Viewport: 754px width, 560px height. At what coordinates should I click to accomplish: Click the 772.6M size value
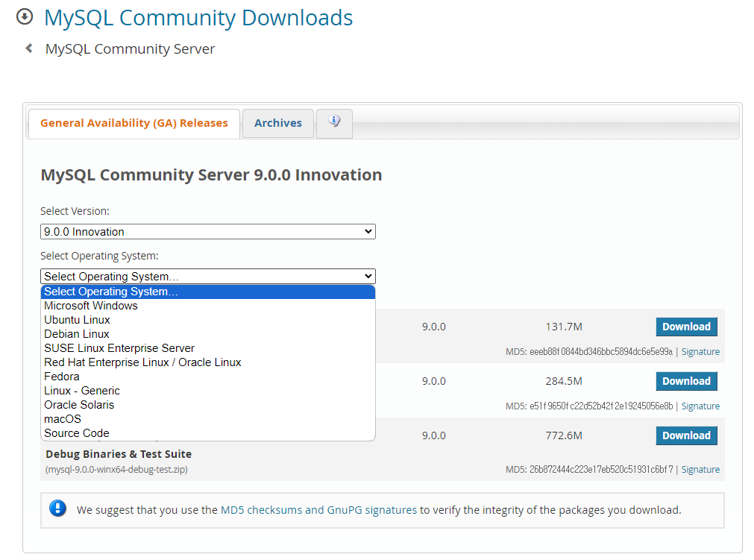click(564, 435)
